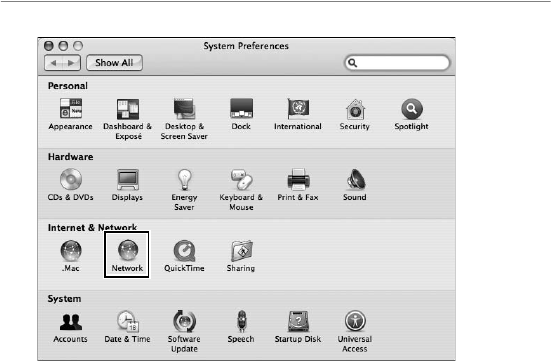Viewport: 551px width, 361px height.
Task: Click the zoom button in title bar
Action: [x=78, y=46]
